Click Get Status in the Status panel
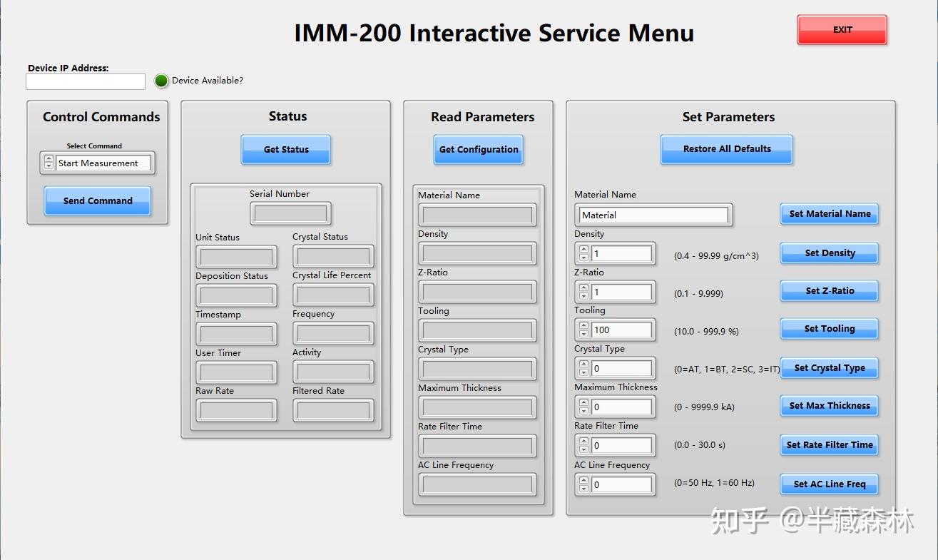Image resolution: width=938 pixels, height=560 pixels. (x=285, y=150)
